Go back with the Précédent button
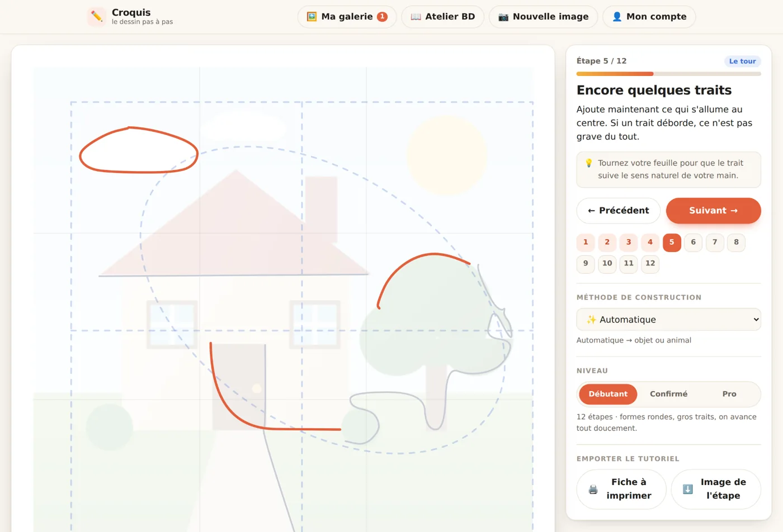This screenshot has height=532, width=783. click(x=618, y=211)
